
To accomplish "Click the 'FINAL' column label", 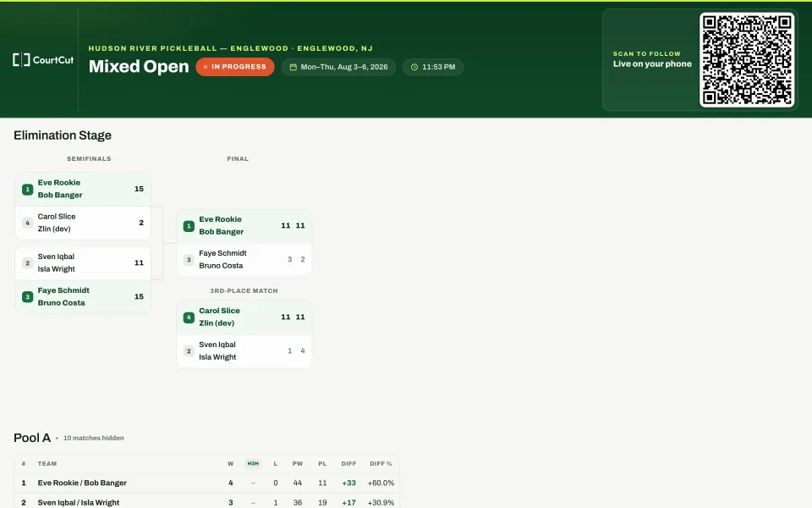I will 238,158.
